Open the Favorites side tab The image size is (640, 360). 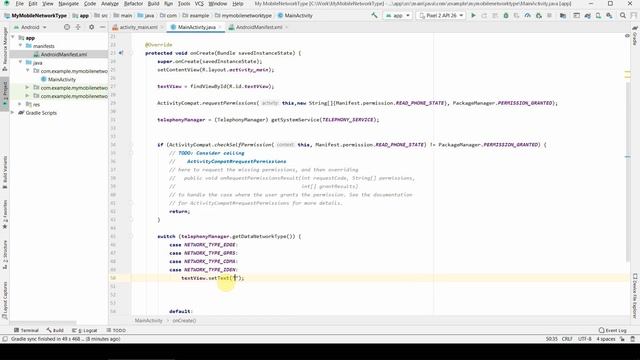coord(5,214)
